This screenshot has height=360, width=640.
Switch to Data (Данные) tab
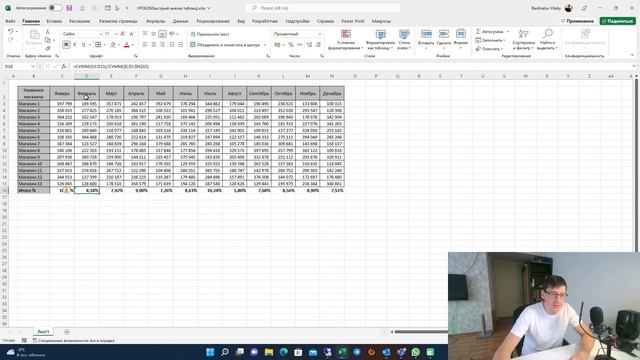tap(180, 21)
